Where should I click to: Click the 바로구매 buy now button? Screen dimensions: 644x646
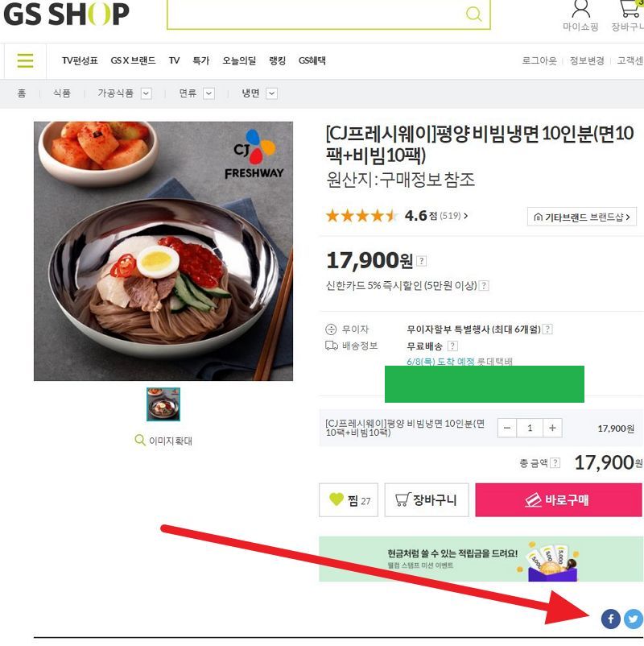tap(559, 499)
